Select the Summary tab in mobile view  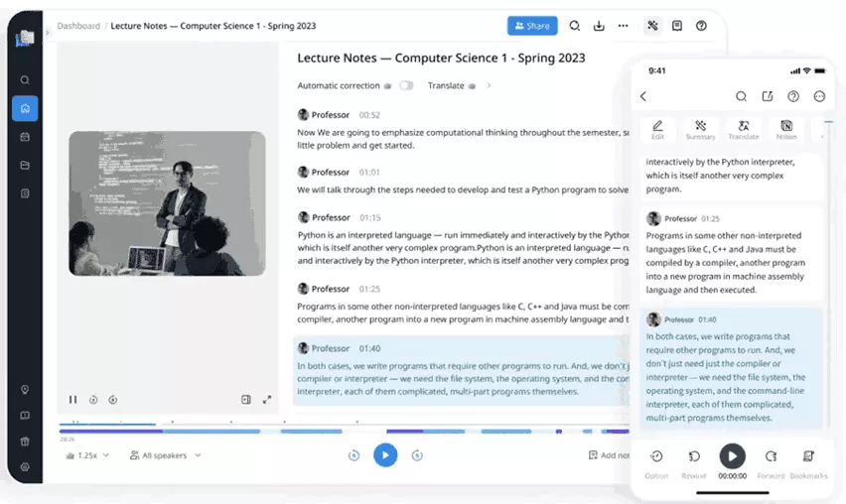pos(700,129)
